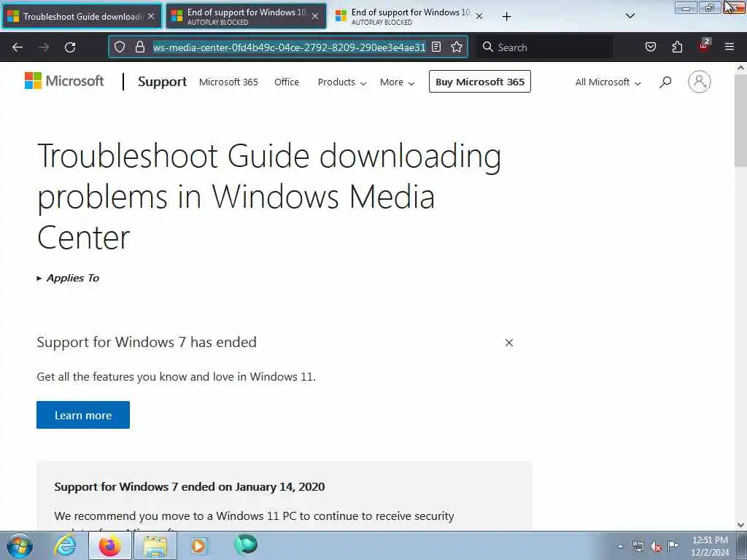View site security padlock info

pyautogui.click(x=139, y=47)
